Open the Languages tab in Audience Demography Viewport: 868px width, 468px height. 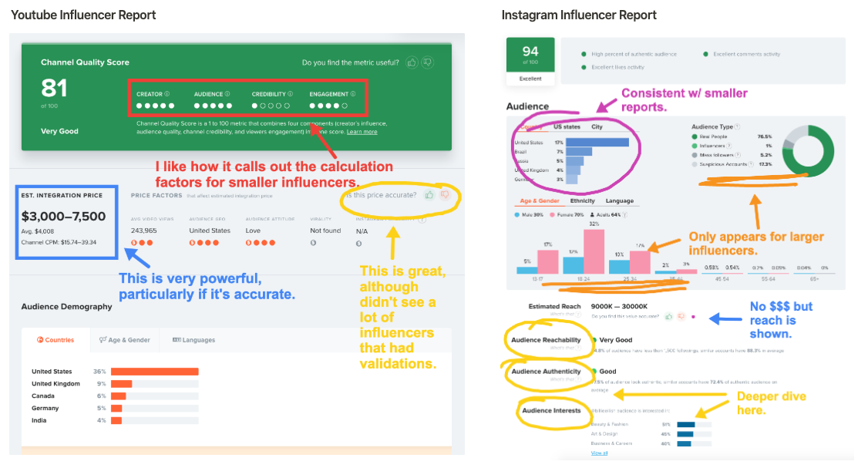(x=193, y=340)
